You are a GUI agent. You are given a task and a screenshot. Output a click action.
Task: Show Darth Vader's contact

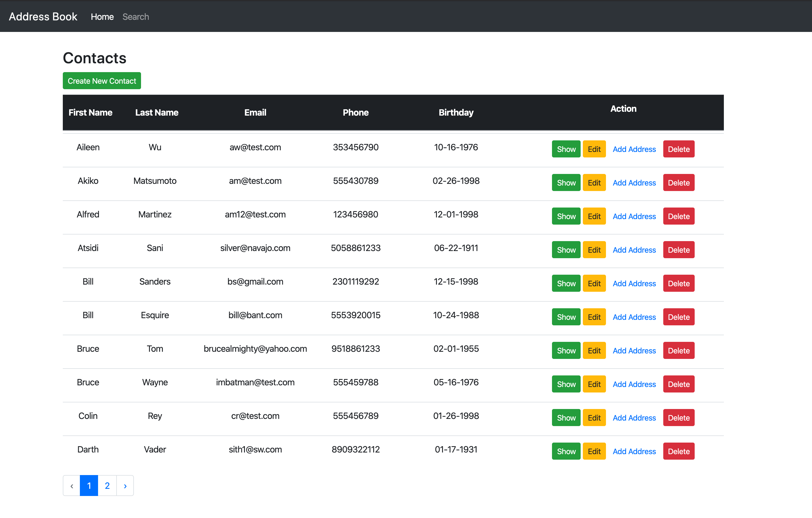coord(566,451)
